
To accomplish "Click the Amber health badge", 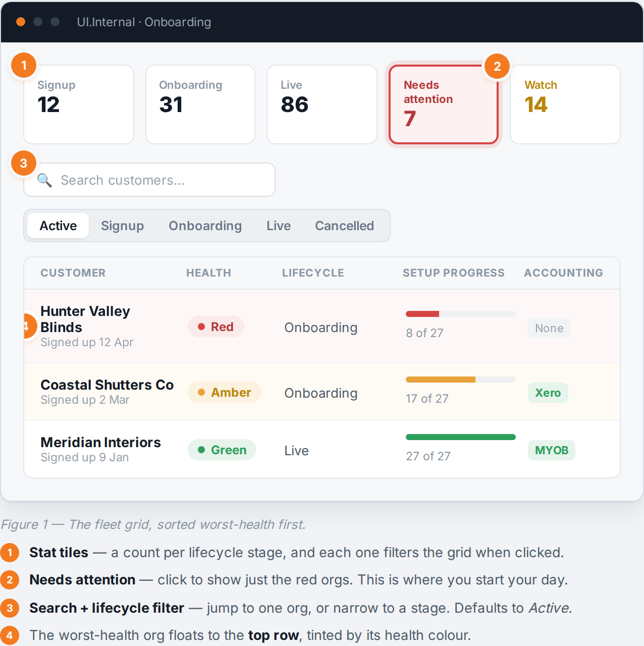I will tap(225, 392).
